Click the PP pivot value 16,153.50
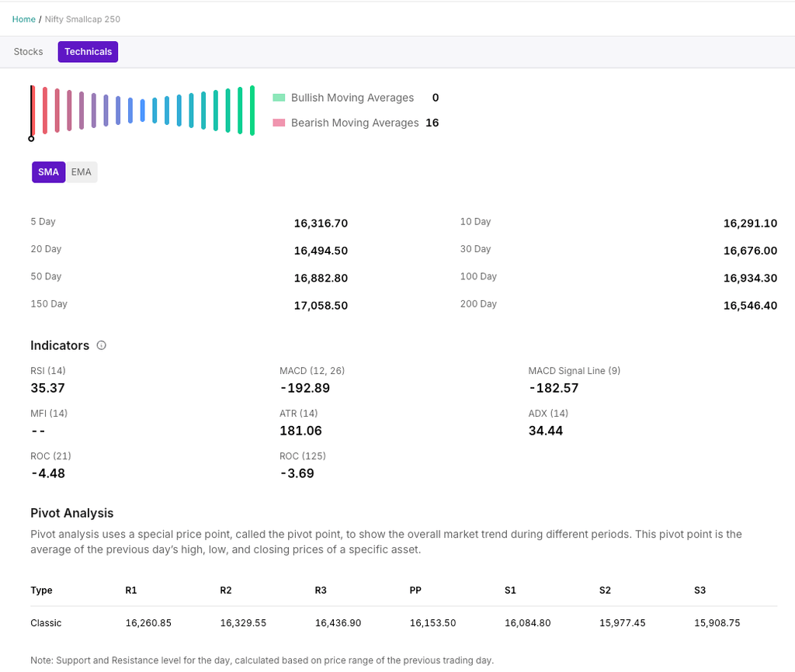Screen dimensions: 795x672 pyautogui.click(x=432, y=623)
